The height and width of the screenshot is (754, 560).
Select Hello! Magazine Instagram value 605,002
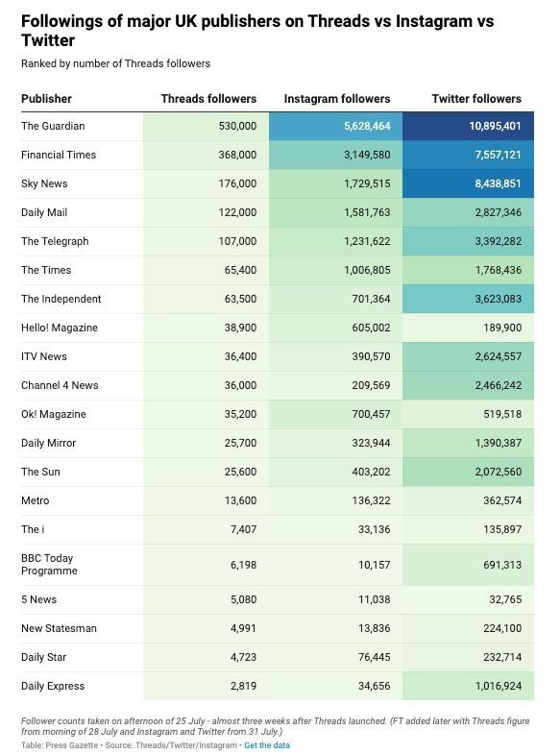tap(371, 328)
